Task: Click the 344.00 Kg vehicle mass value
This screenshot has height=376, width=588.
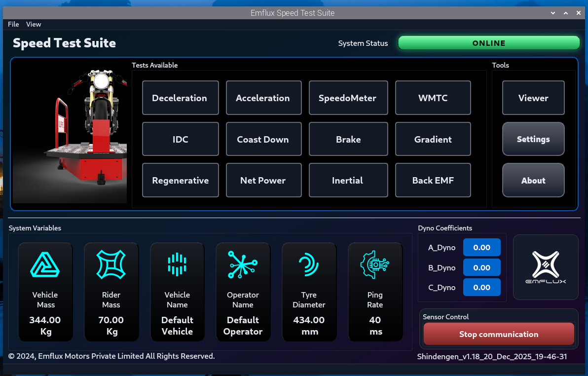Action: coord(45,326)
